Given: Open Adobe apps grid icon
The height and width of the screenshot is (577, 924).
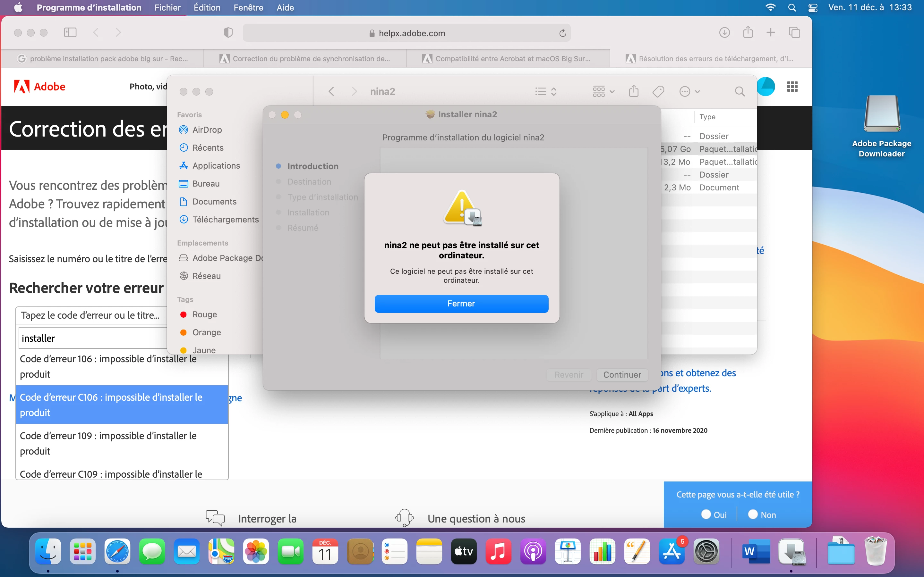Looking at the screenshot, I should click(x=792, y=87).
